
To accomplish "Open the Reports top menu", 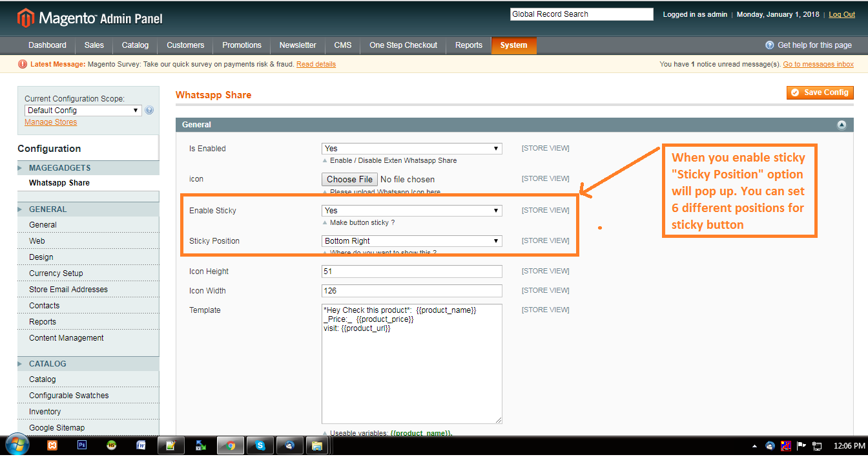I will pyautogui.click(x=469, y=45).
